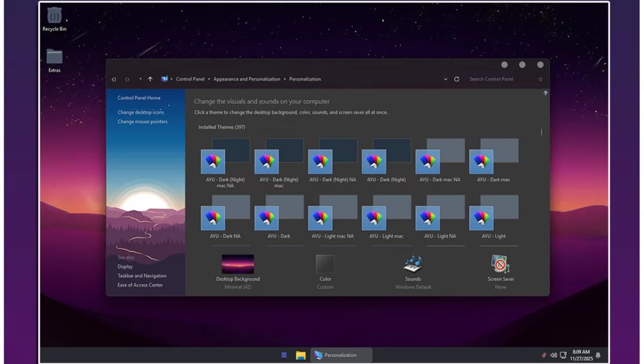
Task: Open the help question mark icon
Action: [545, 93]
